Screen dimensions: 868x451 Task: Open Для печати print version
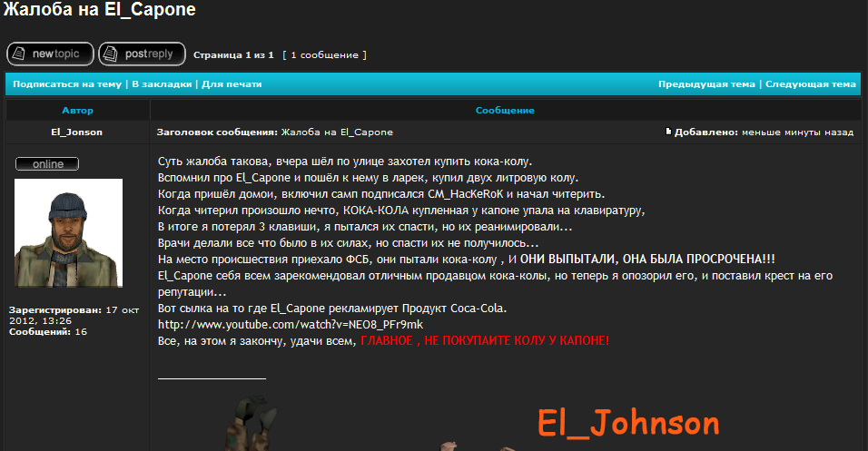232,84
